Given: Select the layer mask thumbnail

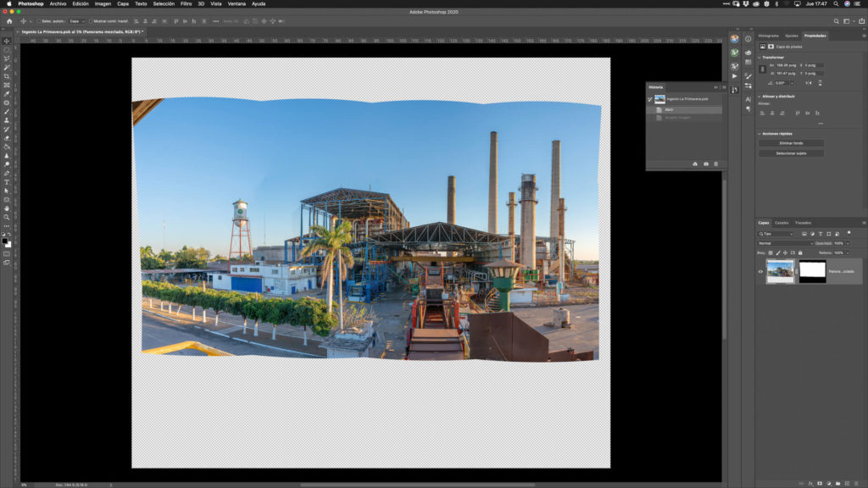Looking at the screenshot, I should tap(812, 271).
